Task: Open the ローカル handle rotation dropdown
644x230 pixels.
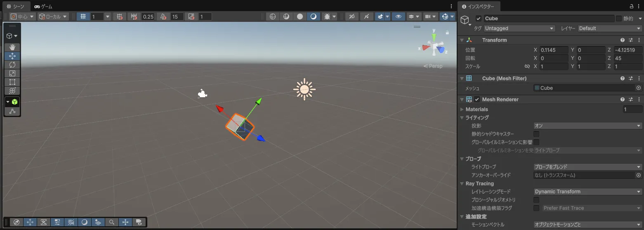Action: coord(53,16)
